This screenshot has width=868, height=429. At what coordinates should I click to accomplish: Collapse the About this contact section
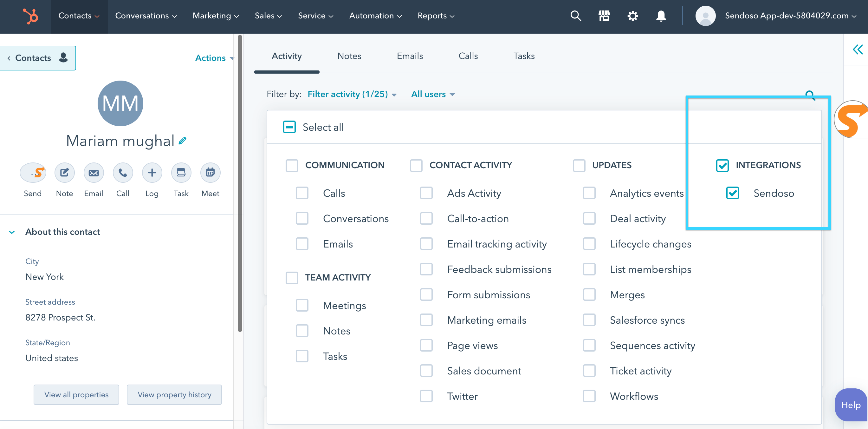click(12, 232)
